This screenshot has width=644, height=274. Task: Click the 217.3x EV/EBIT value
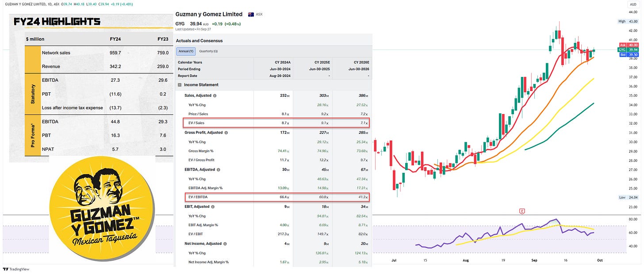284,234
